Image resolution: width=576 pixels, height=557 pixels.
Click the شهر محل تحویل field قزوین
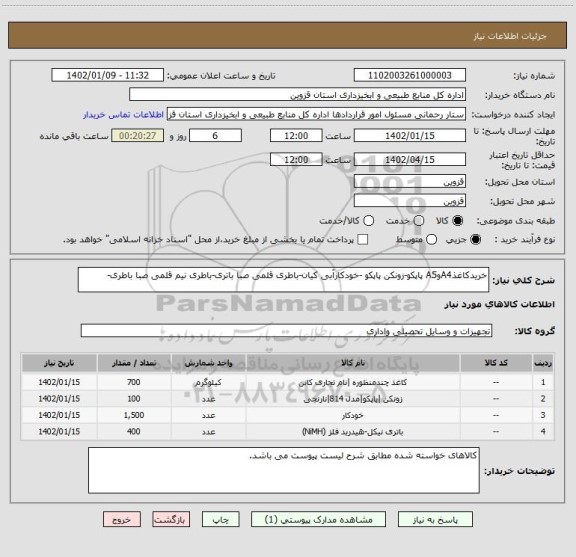point(410,201)
